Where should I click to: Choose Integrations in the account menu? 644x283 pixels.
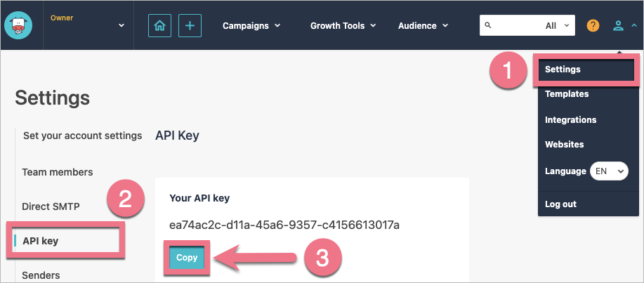[570, 120]
